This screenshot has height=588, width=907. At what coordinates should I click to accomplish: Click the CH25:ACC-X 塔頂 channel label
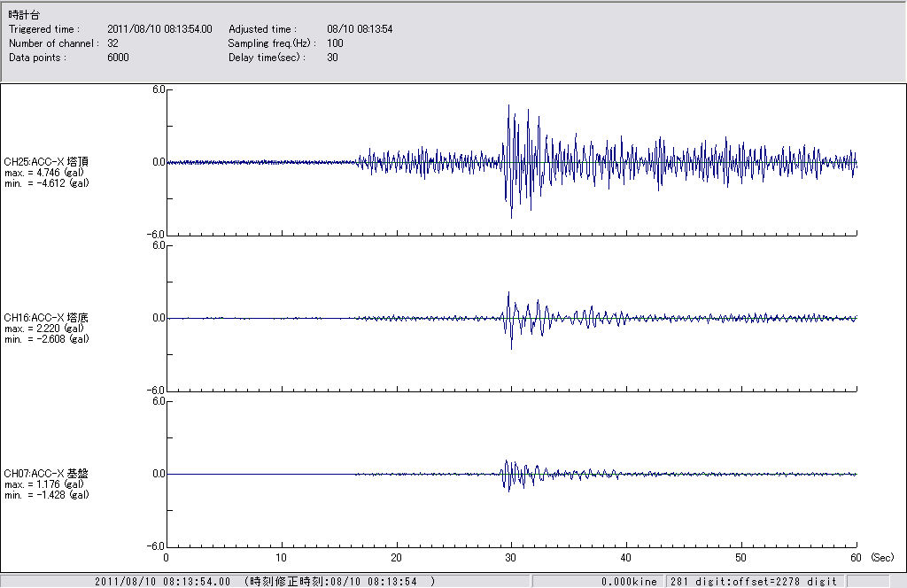[46, 162]
